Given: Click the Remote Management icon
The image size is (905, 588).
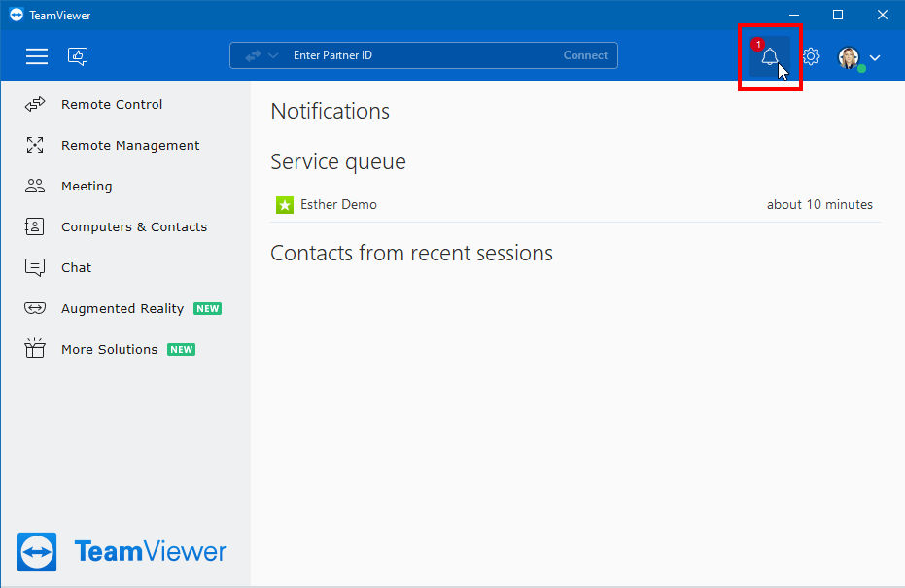Looking at the screenshot, I should [x=35, y=145].
